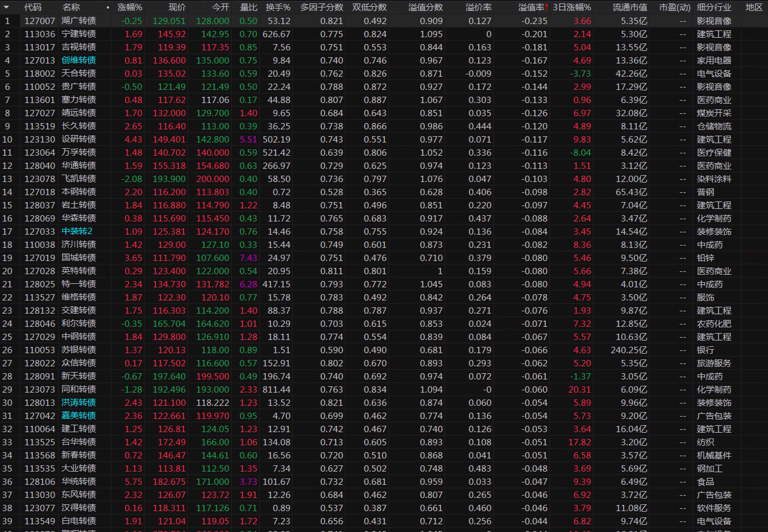Select row 华通转债
768x532 pixels.
tap(384, 166)
